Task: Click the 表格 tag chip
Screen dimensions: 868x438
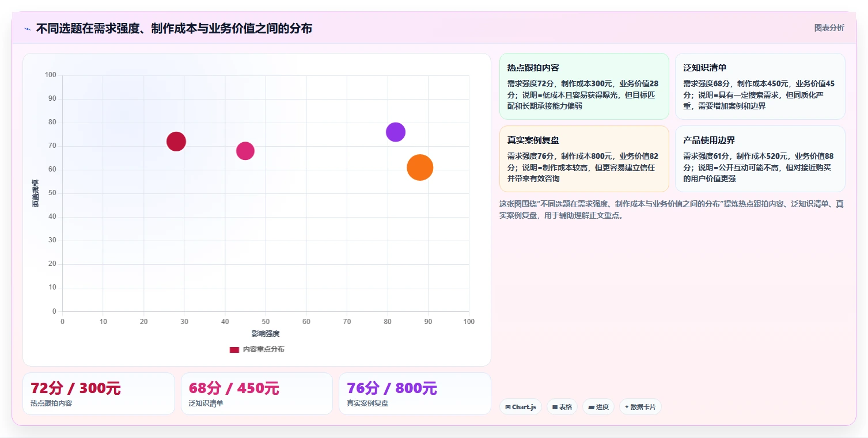Action: point(562,407)
